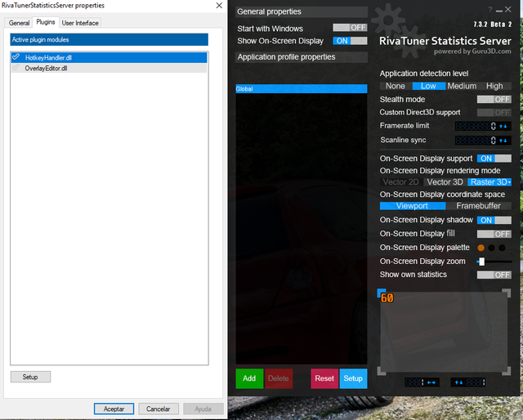The image size is (523, 420).
Task: Switch to the User Interface tab
Action: click(x=80, y=23)
